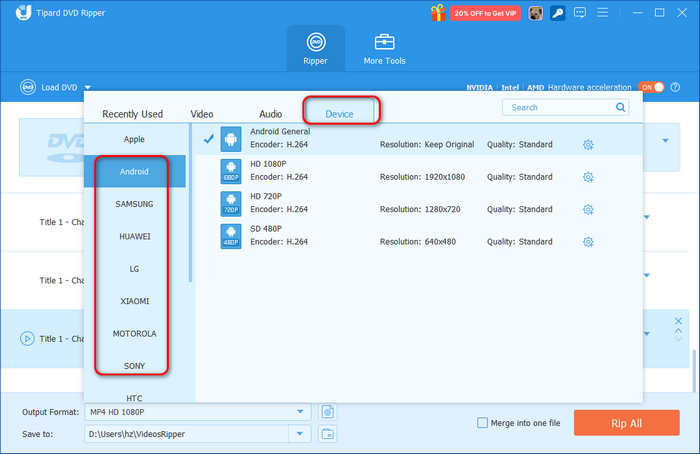Click the 20% OFF to Get VIP banner
This screenshot has width=700, height=454.
pos(485,13)
